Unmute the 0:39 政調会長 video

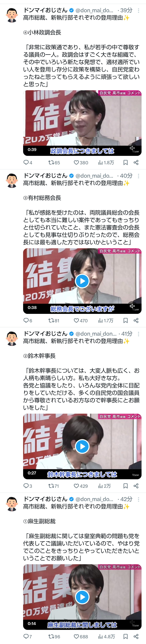click(x=132, y=148)
